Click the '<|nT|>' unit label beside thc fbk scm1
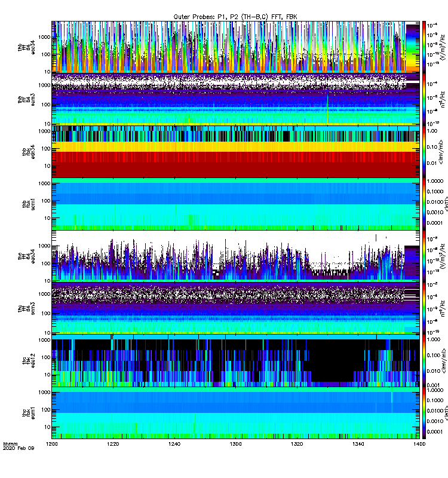Image resolution: width=448 pixels, height=478 pixels. [x=446, y=413]
